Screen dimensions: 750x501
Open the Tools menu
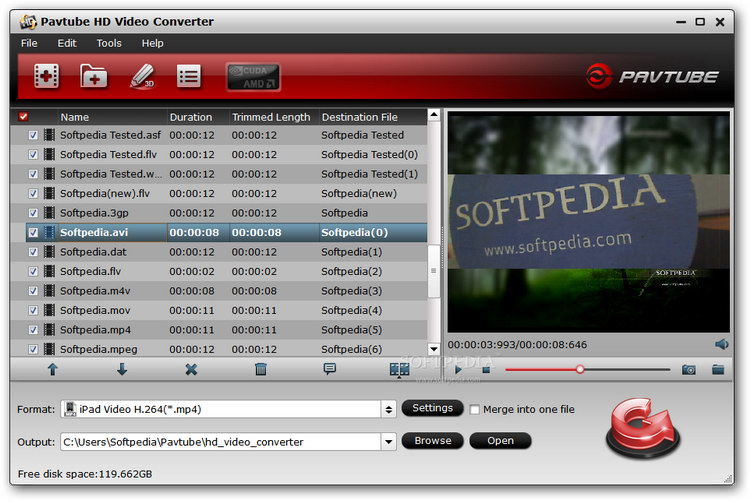pos(109,44)
